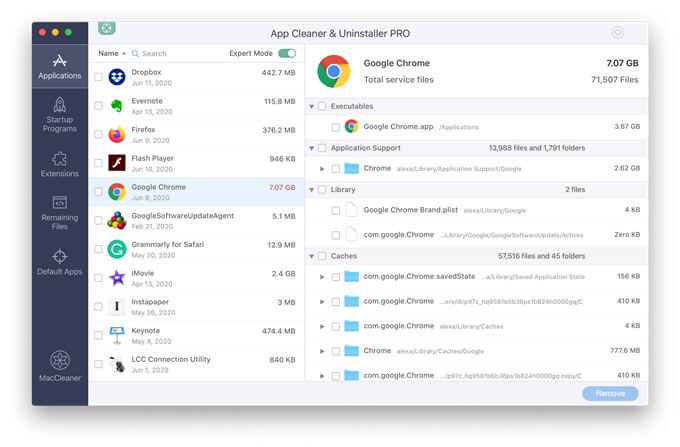Check the Dropbox app checkbox
Viewport: 680px width, 447px height.
pyautogui.click(x=98, y=77)
